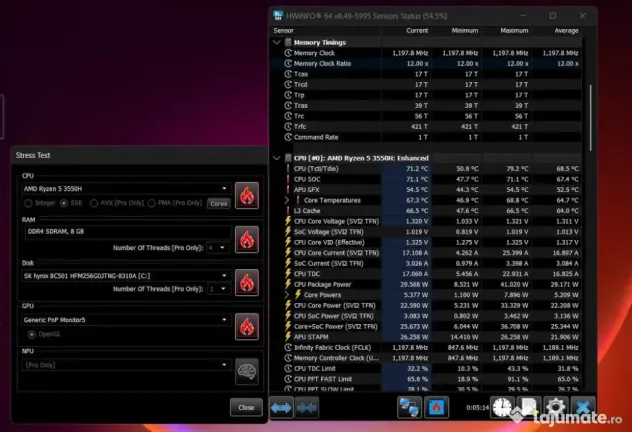Click the clock icon beside Command Rate
Screen dimensions: 632x432
tap(288, 137)
